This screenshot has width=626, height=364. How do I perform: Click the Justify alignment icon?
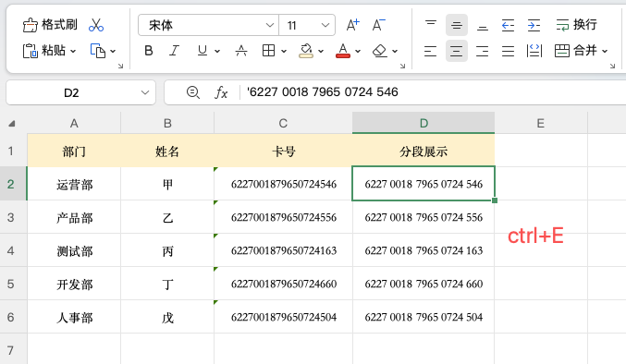tap(508, 51)
